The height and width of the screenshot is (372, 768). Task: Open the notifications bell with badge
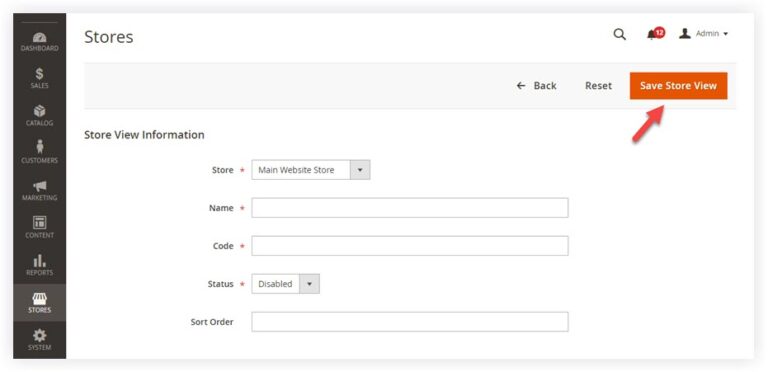(x=655, y=34)
